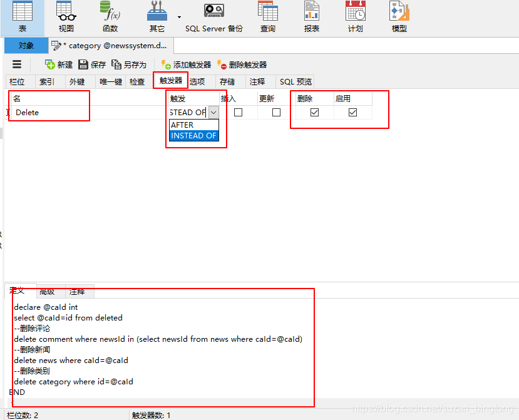Click 'delete news where caId=@caId' line
The image size is (519, 420).
click(x=71, y=360)
